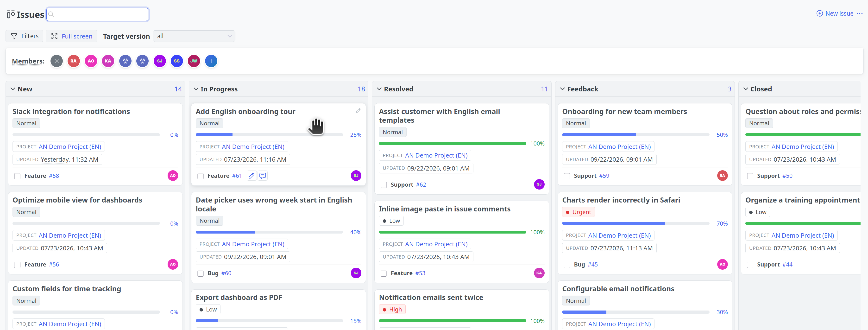This screenshot has width=868, height=330.
Task: Collapse the Closed column
Action: coord(746,89)
